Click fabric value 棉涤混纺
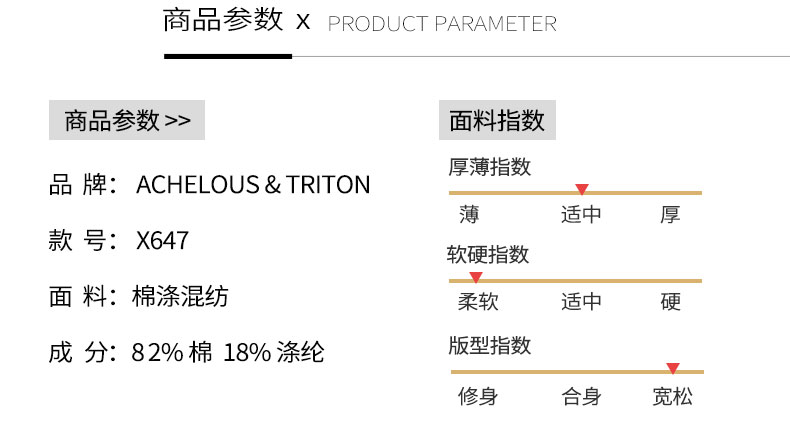790x443 pixels. pyautogui.click(x=180, y=296)
